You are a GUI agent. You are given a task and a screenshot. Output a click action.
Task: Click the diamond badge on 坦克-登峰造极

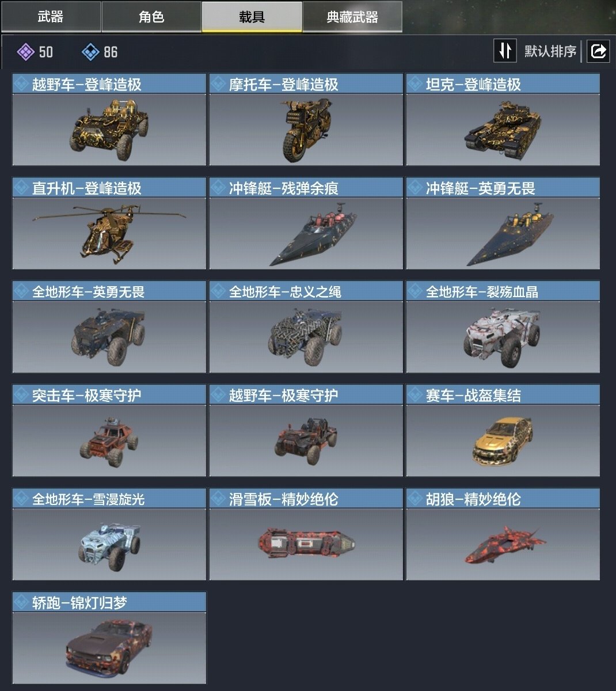tap(416, 84)
